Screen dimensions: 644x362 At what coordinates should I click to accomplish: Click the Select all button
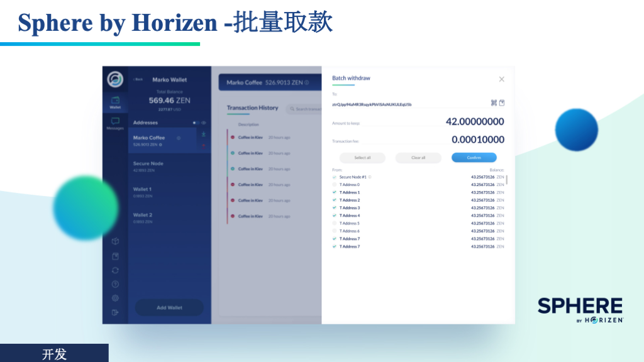362,158
